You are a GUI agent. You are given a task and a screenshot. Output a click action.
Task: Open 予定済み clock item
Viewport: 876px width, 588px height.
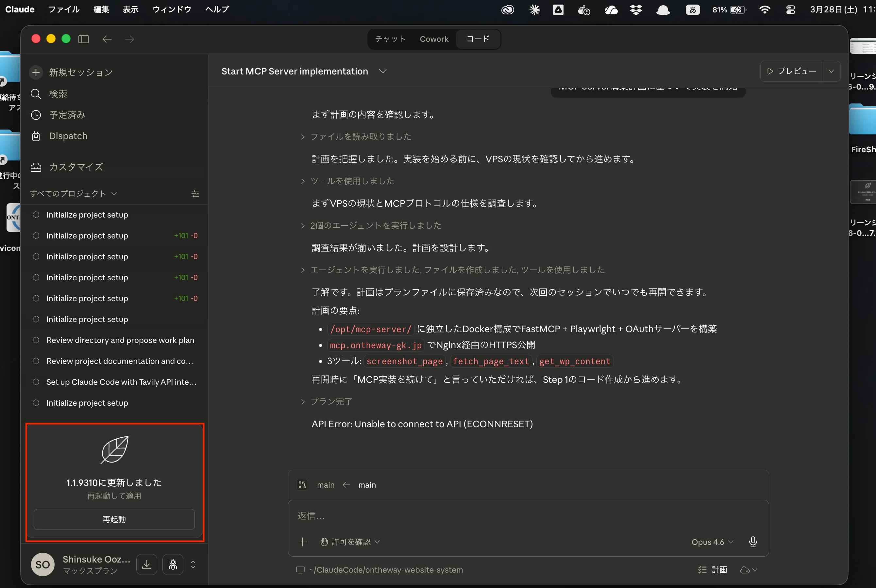36,115
